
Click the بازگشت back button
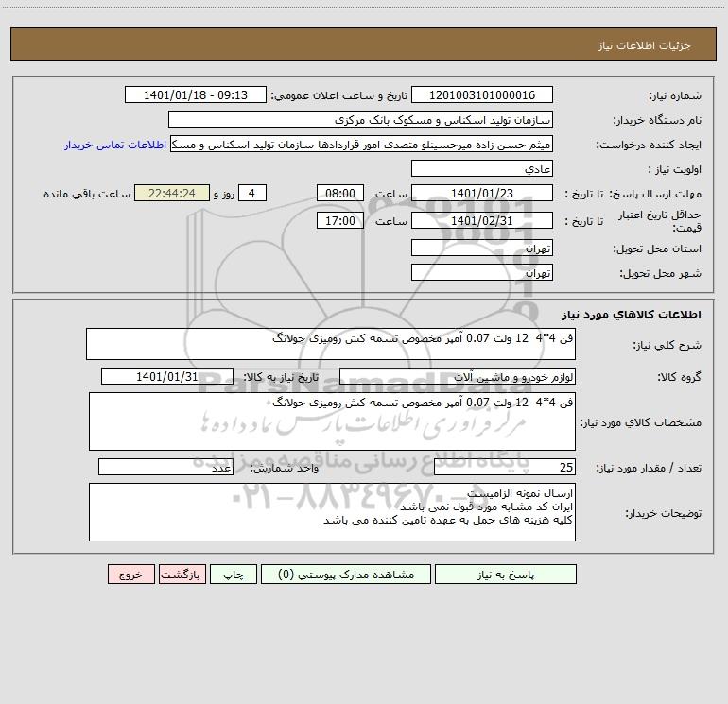point(182,575)
